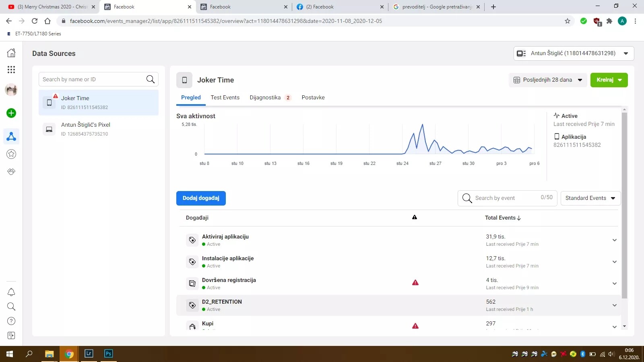Click the scrollbar down arrow

click(x=625, y=326)
